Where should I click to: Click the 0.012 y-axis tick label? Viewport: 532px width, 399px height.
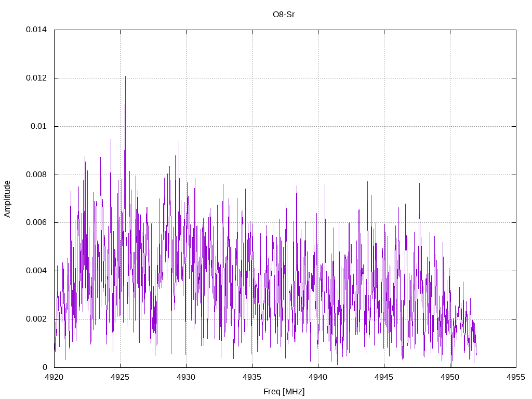36,78
